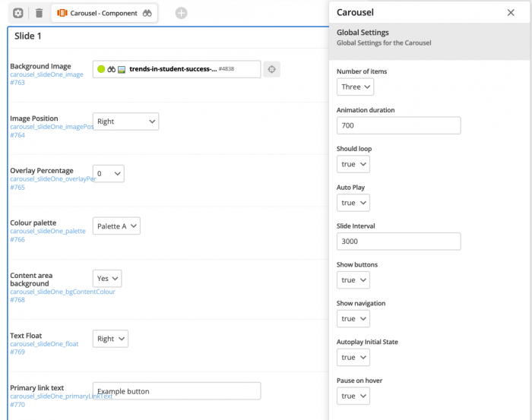
Task: Click the orange carousel component icon
Action: tap(62, 13)
